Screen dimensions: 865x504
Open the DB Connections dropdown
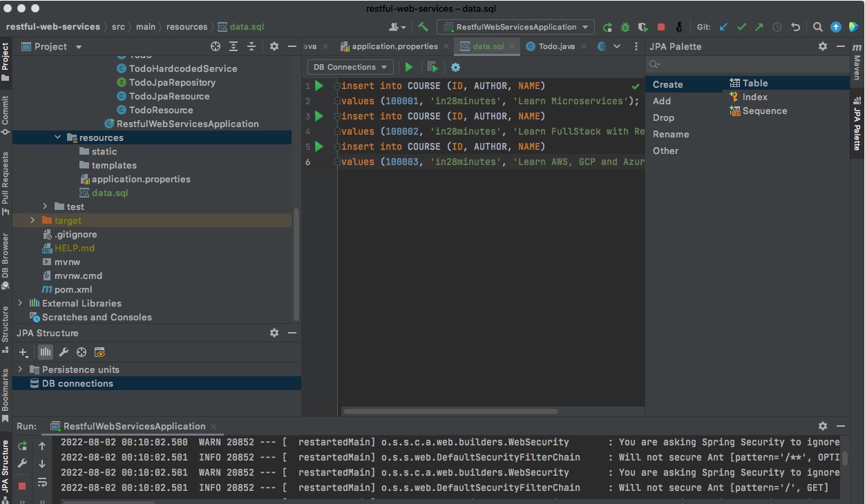(x=350, y=67)
